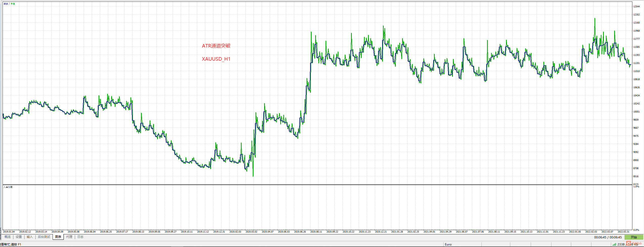Screen dimensions: 644x247
Task: Click the red ATR通道突破 chart label
Action: pos(216,46)
